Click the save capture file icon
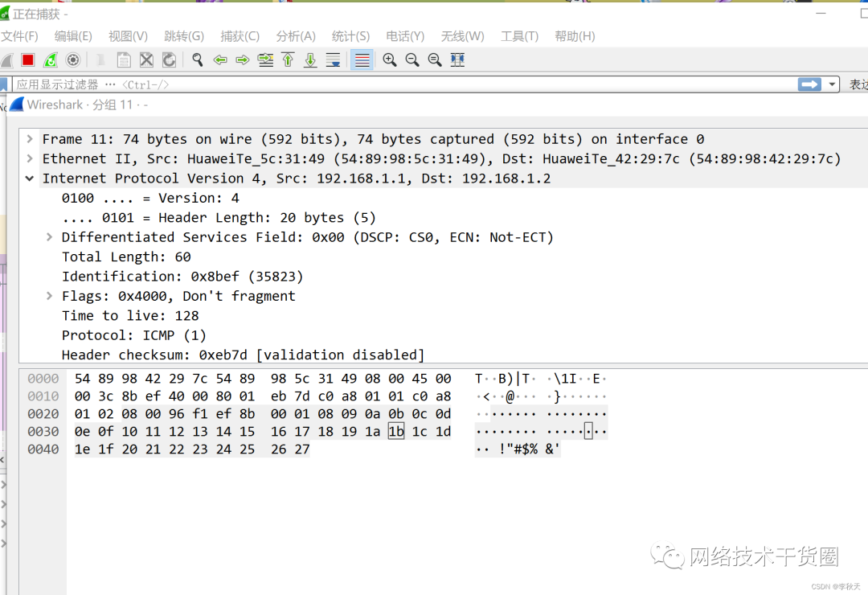The image size is (868, 595). click(124, 59)
